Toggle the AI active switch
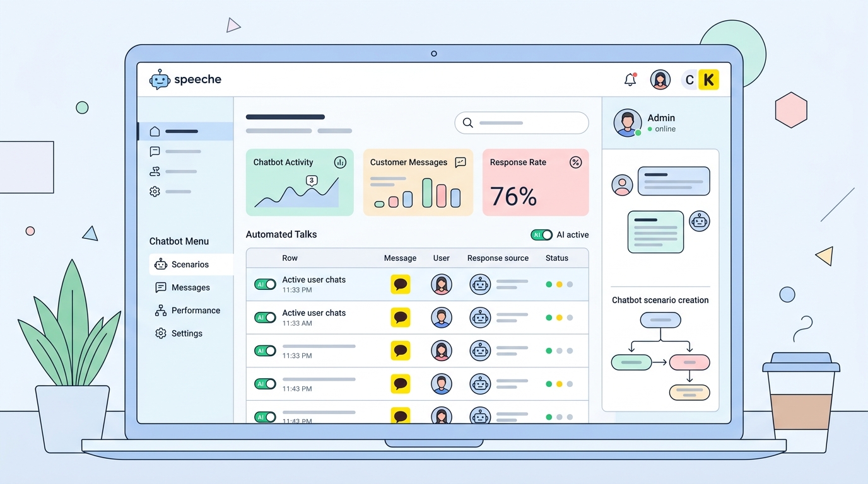 [541, 234]
